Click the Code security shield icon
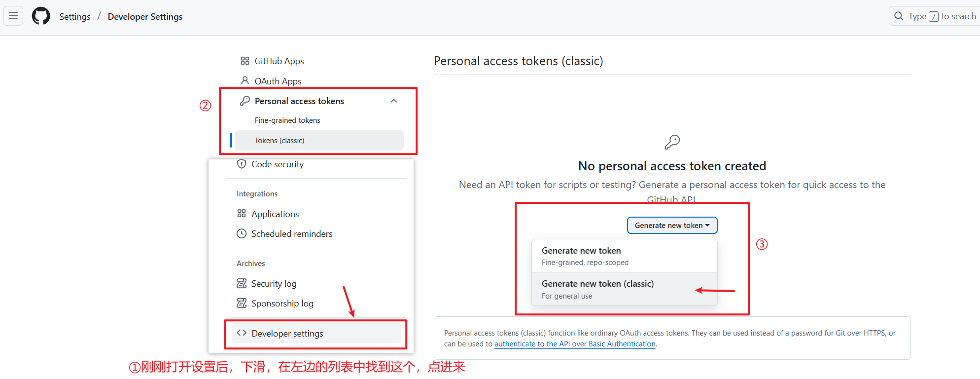The image size is (980, 379). click(x=242, y=164)
